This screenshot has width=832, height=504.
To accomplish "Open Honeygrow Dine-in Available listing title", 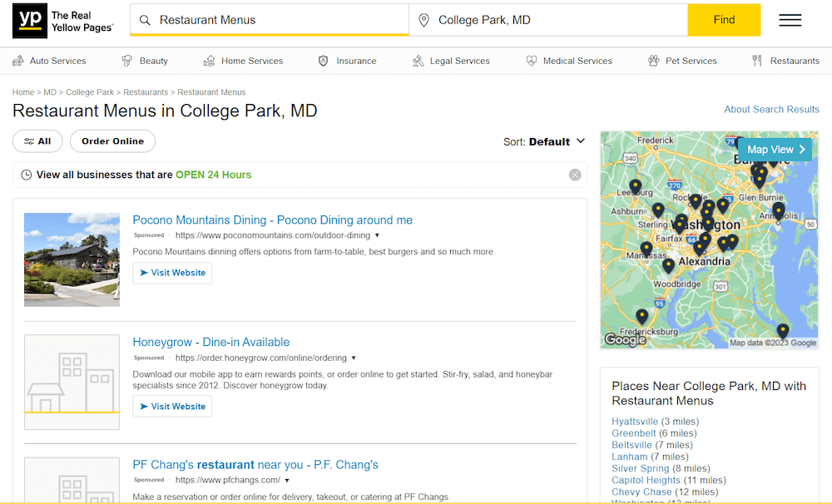I will 211,342.
